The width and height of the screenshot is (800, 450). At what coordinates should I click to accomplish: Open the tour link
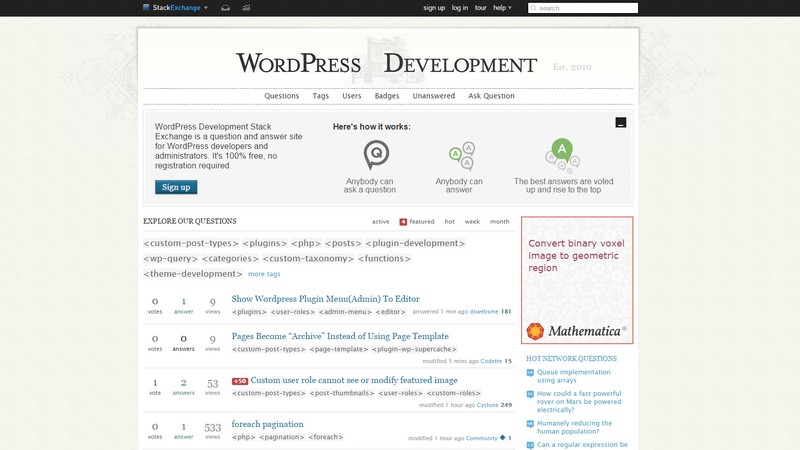click(480, 8)
